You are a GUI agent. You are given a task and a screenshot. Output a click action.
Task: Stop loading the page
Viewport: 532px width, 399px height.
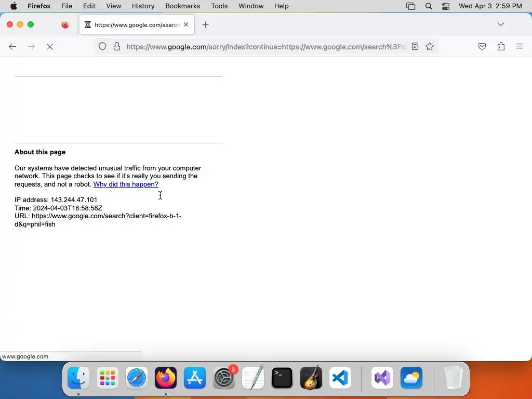click(50, 47)
